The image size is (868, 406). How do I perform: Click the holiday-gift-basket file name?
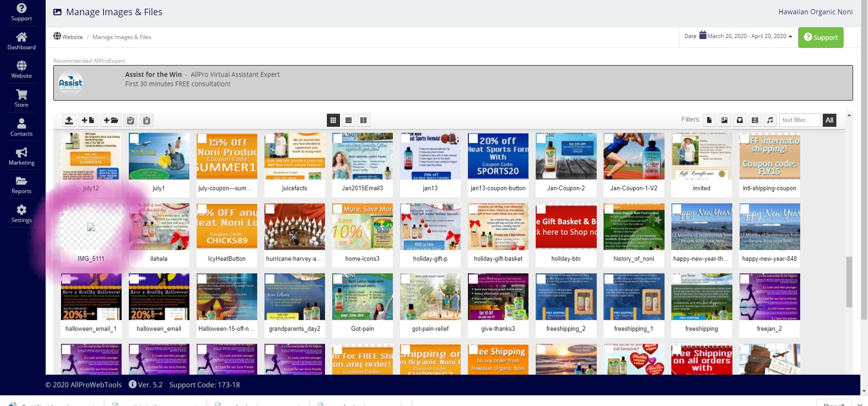coord(498,258)
